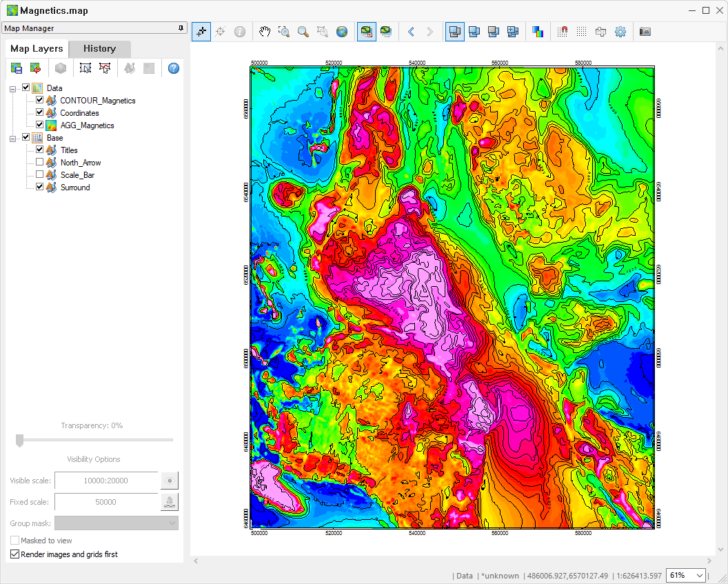This screenshot has height=584, width=728.
Task: Open the zoom percentage dropdown
Action: [x=700, y=576]
